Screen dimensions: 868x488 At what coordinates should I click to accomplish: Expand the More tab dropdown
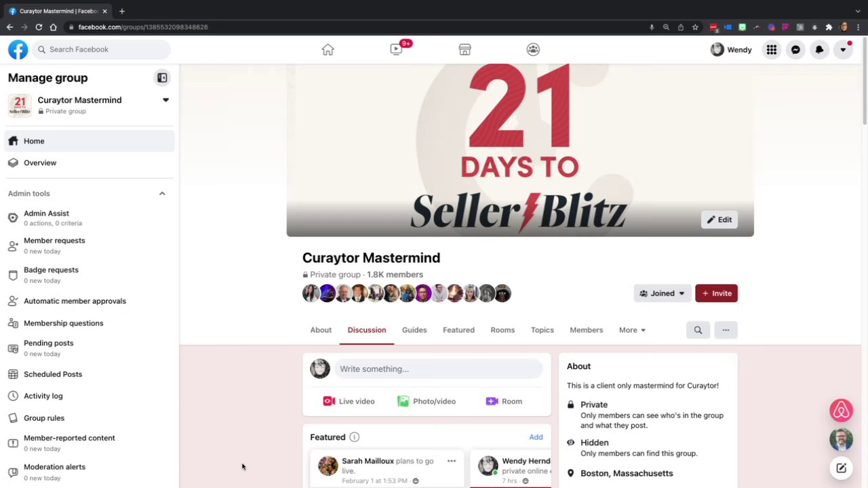coord(632,330)
